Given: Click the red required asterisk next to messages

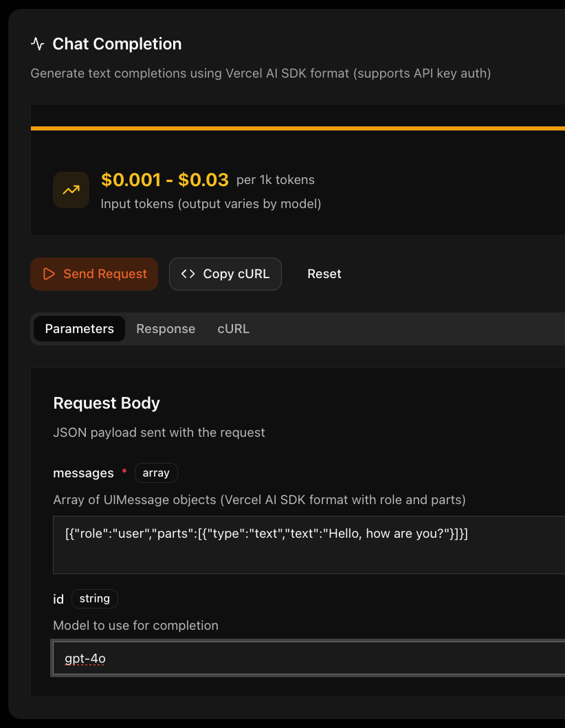Looking at the screenshot, I should coord(124,473).
